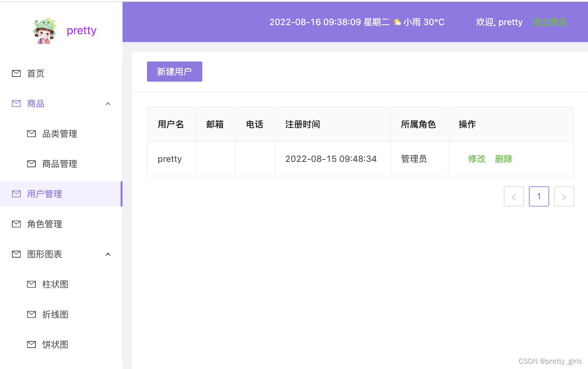Image resolution: width=588 pixels, height=369 pixels.
Task: Click the envelope icon beside 饼状图
Action: click(32, 344)
